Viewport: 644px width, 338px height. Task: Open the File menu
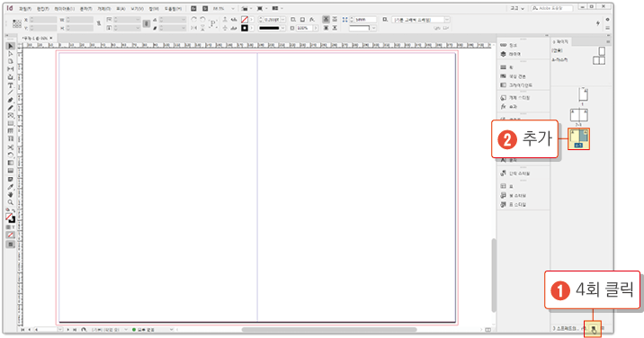click(25, 9)
